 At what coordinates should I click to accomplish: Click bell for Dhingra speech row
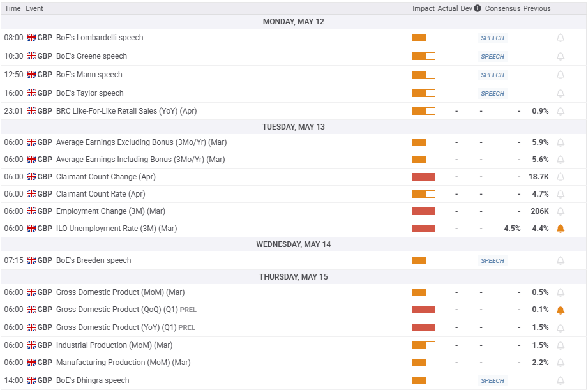click(561, 380)
